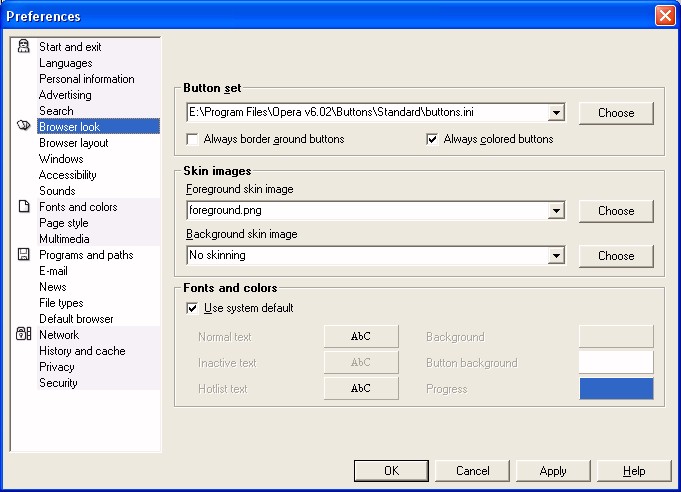Open the Help button
Image resolution: width=681 pixels, height=492 pixels.
coord(634,471)
